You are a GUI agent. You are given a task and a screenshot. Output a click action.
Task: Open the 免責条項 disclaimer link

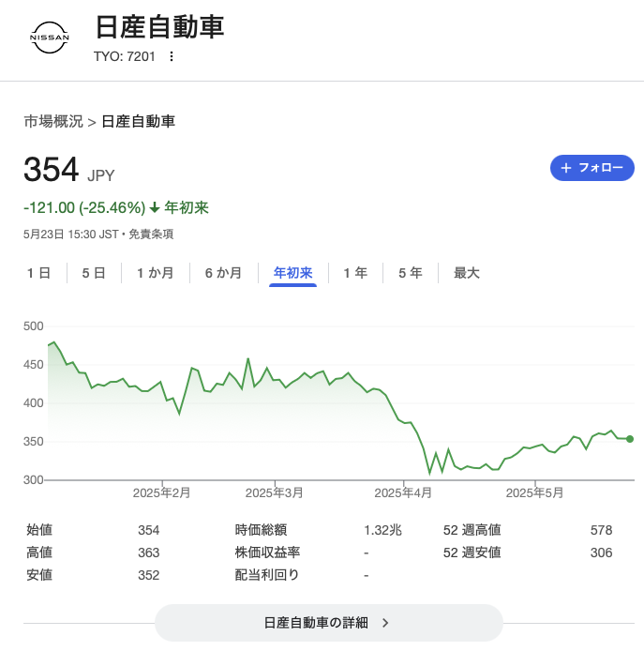coord(151,235)
